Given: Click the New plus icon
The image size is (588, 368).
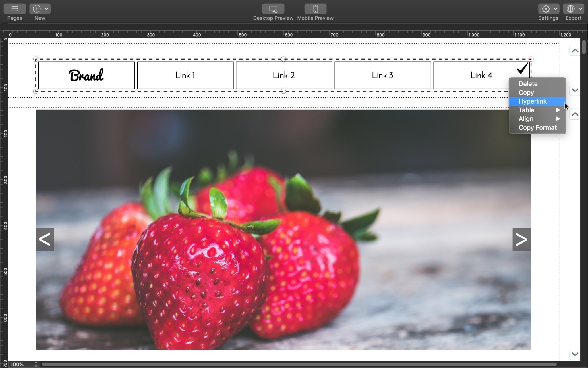Looking at the screenshot, I should (37, 9).
